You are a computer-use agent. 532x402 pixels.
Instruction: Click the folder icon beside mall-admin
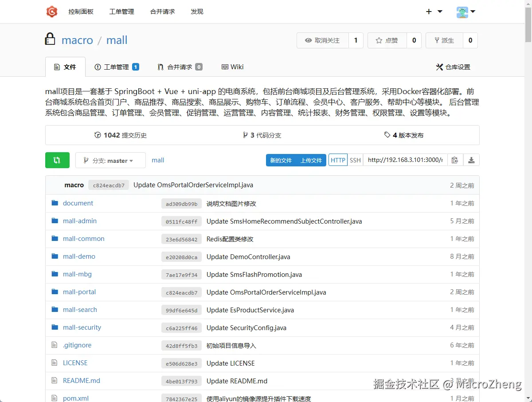(55, 221)
